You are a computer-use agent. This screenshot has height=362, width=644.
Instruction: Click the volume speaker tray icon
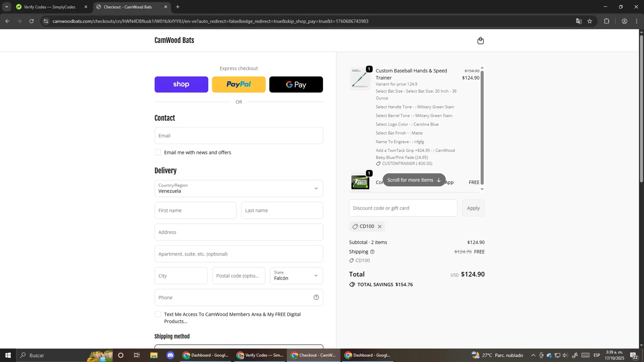565,355
